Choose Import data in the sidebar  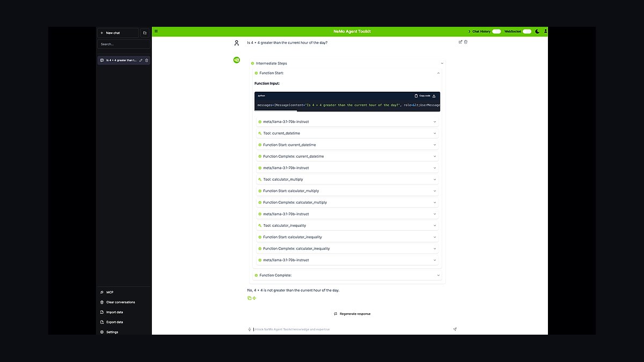click(125, 312)
